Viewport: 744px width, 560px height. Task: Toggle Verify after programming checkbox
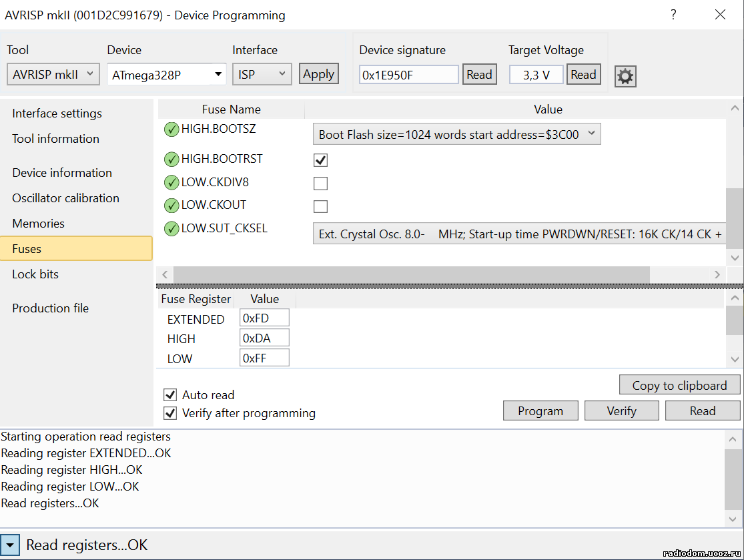pos(170,413)
